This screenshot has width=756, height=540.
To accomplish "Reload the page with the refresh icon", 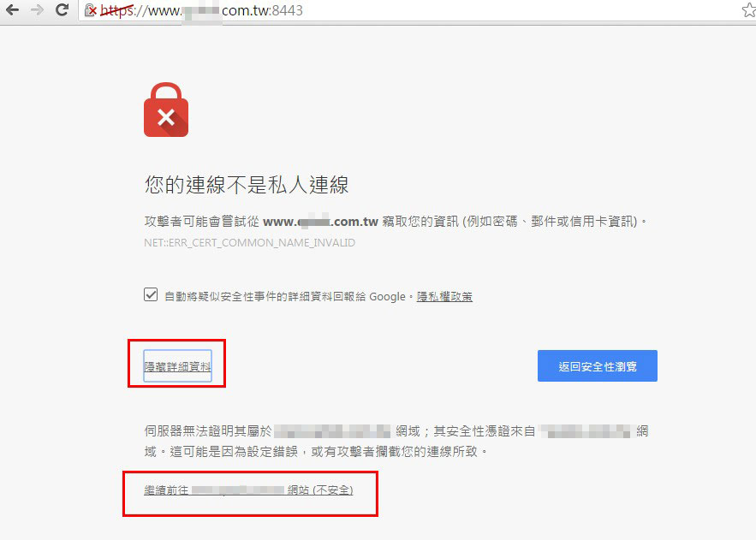I will (x=63, y=9).
